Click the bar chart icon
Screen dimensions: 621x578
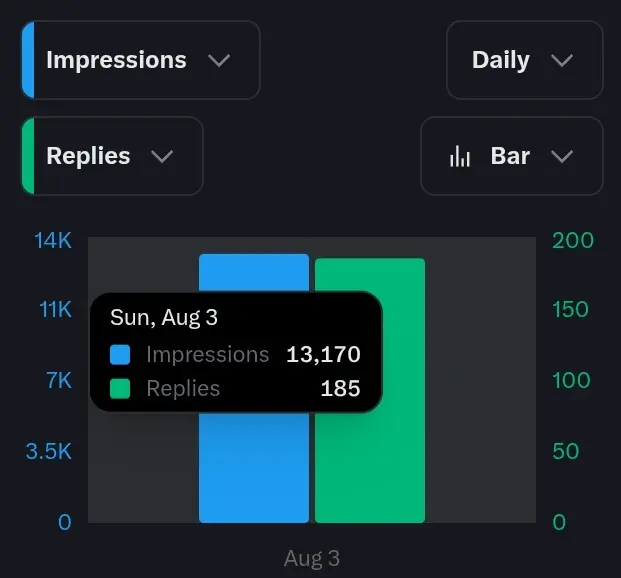click(460, 156)
